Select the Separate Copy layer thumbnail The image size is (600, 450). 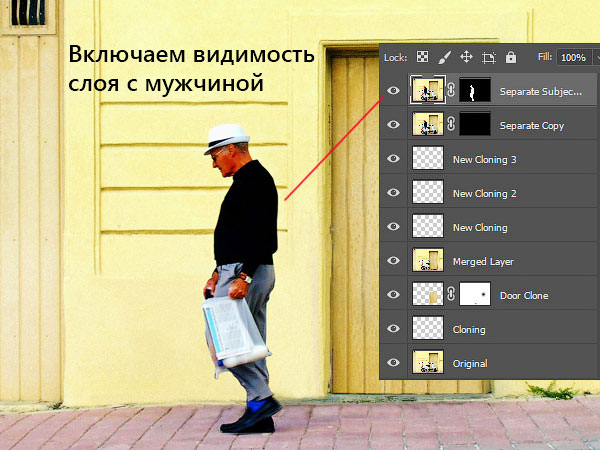(x=428, y=124)
